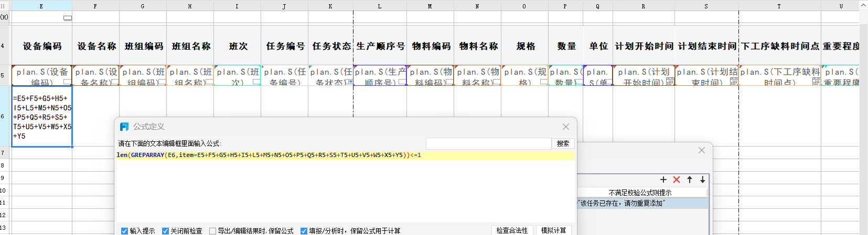Toggle 填报/分析时,保留公式用于计算 checkbox
This screenshot has height=235, width=868.
pyautogui.click(x=304, y=231)
